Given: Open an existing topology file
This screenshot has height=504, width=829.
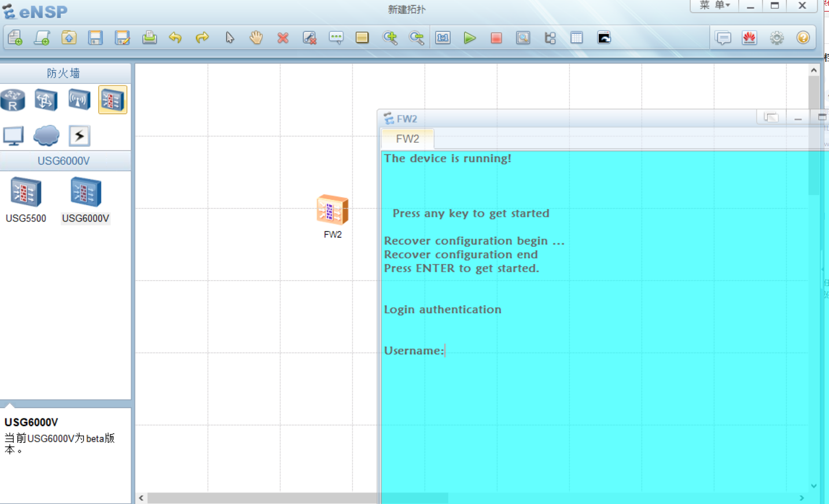Looking at the screenshot, I should click(x=69, y=38).
